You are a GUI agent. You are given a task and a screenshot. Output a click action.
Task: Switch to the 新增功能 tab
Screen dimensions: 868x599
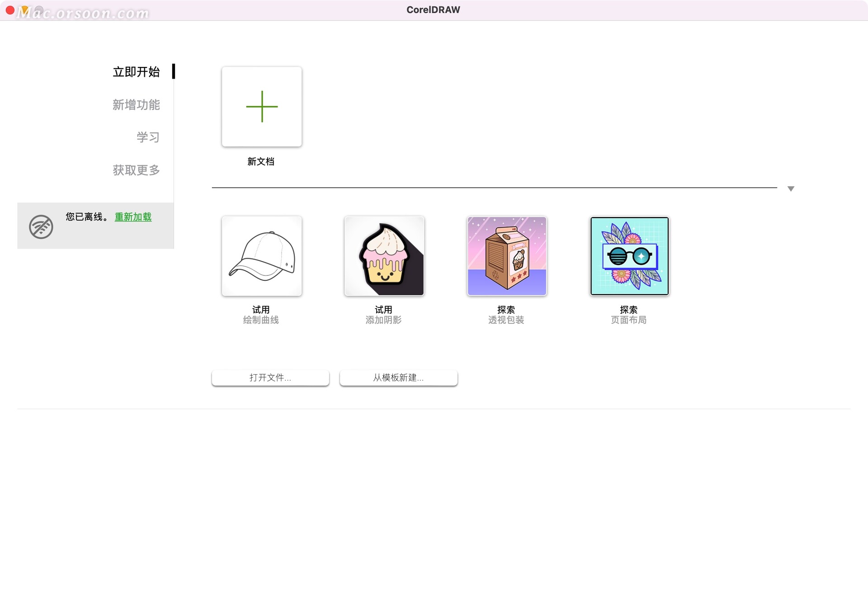136,105
